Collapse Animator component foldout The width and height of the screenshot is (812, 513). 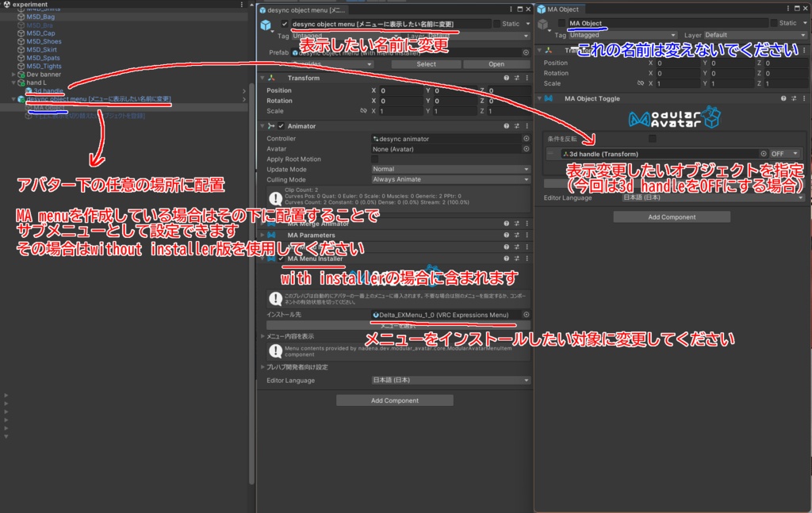[262, 126]
